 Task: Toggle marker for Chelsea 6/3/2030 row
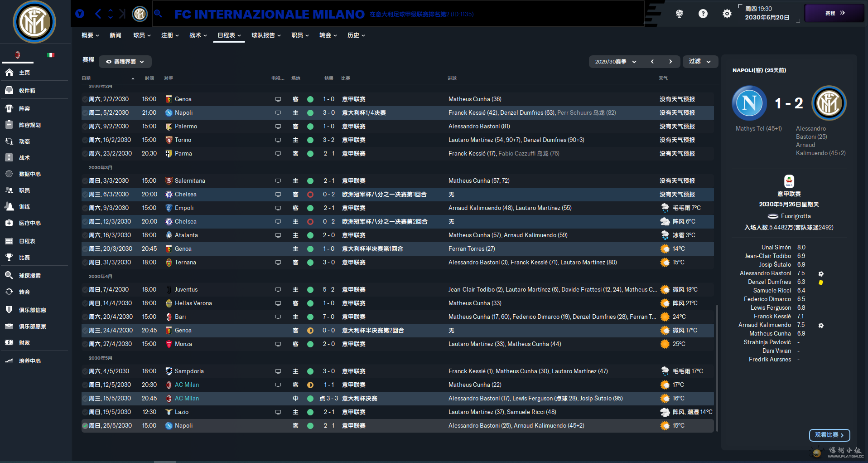(x=85, y=195)
